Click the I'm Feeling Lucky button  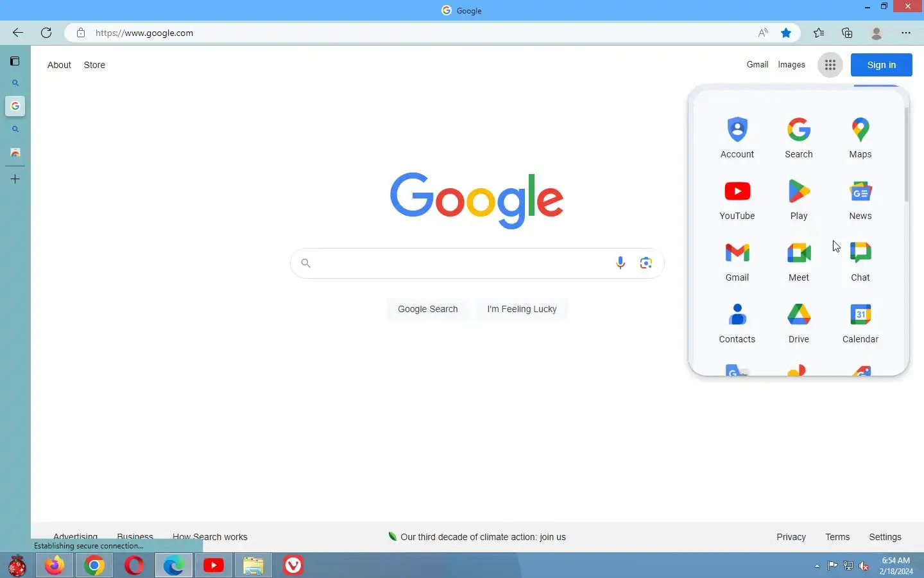(x=522, y=309)
